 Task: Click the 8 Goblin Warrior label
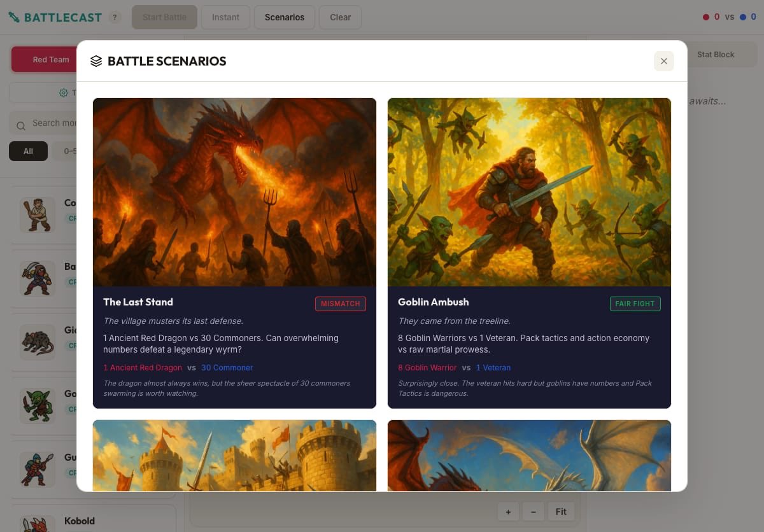coord(427,368)
